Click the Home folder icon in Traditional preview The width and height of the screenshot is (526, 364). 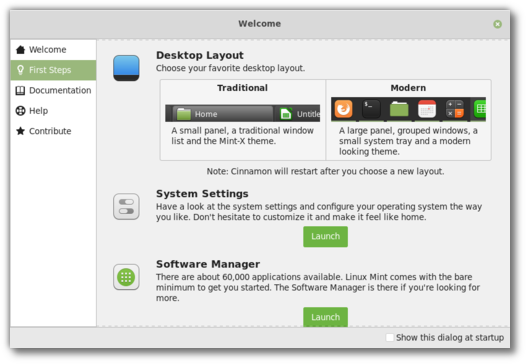pos(184,114)
